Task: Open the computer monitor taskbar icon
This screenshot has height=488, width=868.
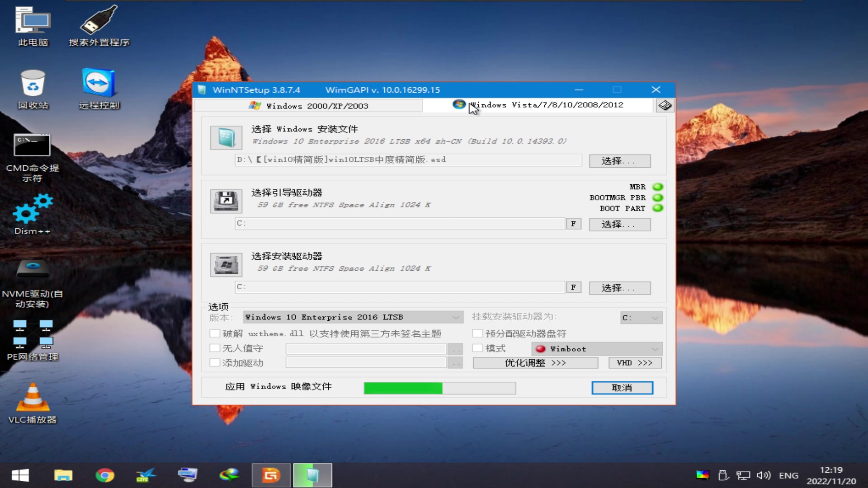Action: (x=188, y=475)
